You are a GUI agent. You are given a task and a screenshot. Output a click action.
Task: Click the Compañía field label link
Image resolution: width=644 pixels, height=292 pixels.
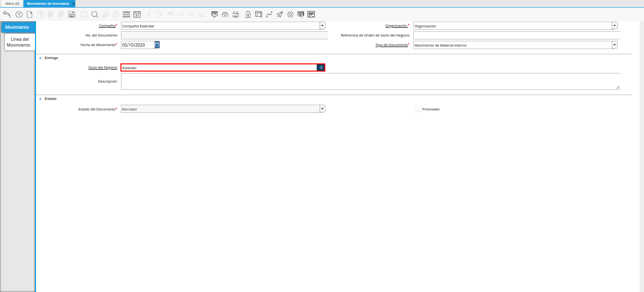pyautogui.click(x=107, y=26)
